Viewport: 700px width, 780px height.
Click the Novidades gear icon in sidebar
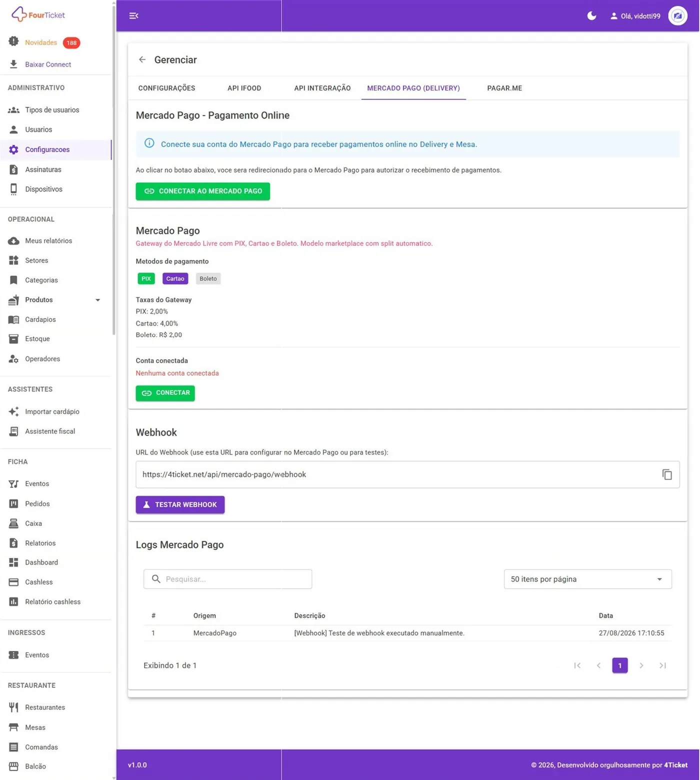[13, 41]
